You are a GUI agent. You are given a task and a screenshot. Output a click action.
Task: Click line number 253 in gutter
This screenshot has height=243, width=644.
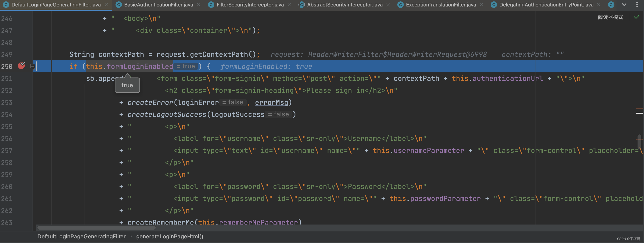click(7, 103)
